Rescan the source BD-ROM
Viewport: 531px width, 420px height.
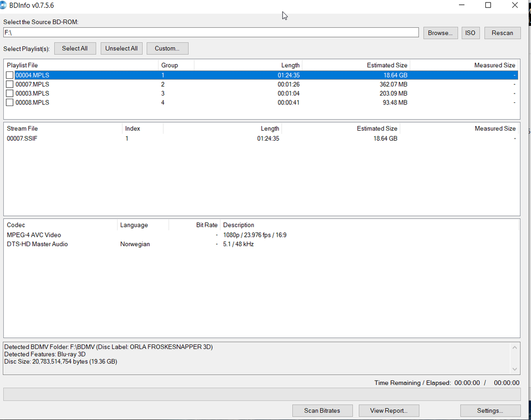point(502,33)
